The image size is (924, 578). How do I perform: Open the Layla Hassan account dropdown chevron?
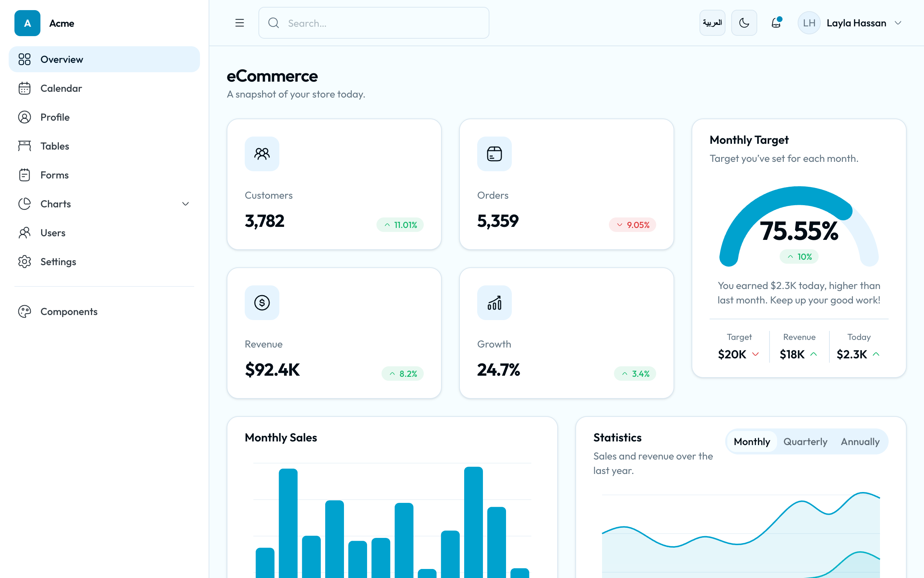(x=898, y=23)
